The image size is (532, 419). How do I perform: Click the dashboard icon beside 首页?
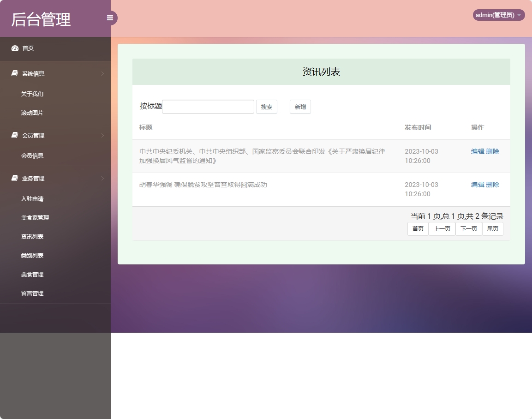(x=15, y=48)
